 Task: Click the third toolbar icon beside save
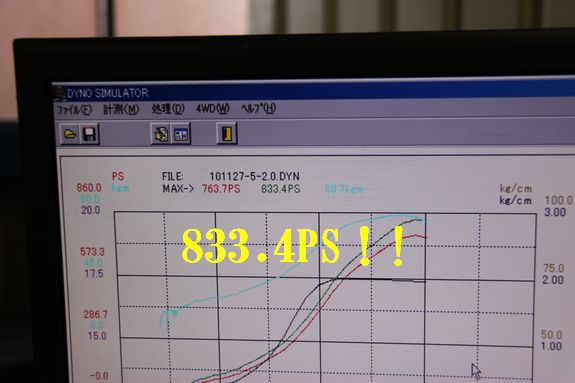(160, 134)
